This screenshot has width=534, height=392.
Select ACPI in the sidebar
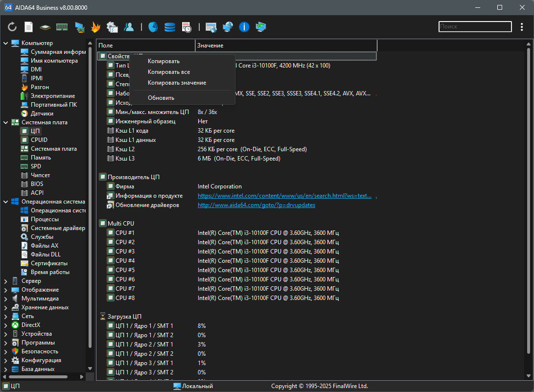point(37,193)
